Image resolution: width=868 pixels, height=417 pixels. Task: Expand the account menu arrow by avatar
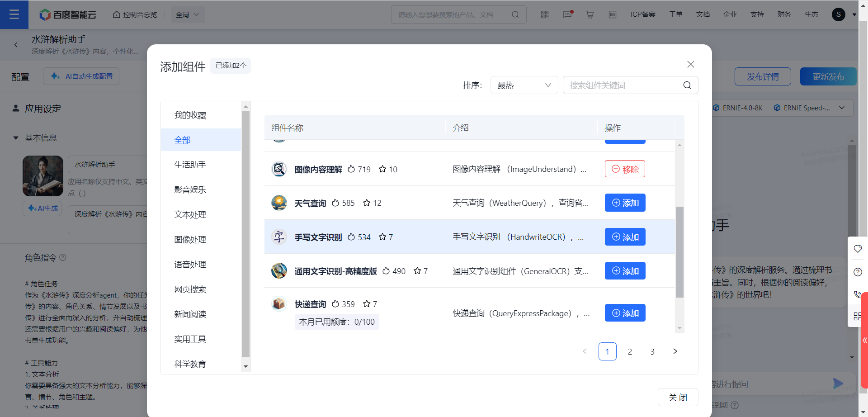pos(854,14)
